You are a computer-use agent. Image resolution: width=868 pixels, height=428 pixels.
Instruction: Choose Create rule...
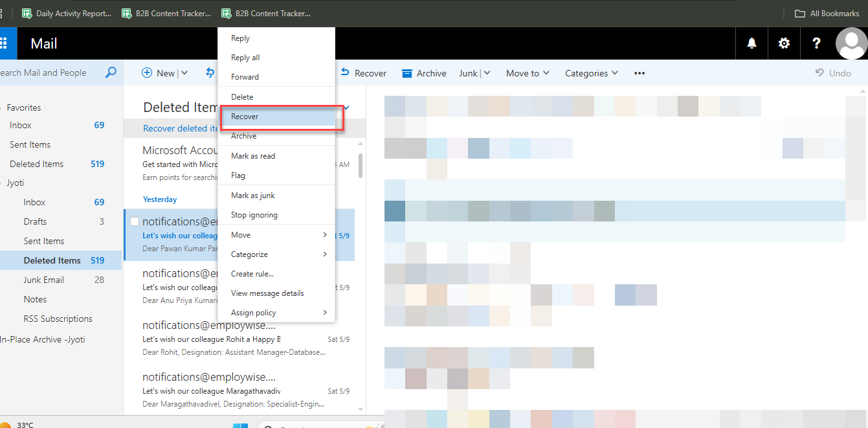pyautogui.click(x=276, y=273)
